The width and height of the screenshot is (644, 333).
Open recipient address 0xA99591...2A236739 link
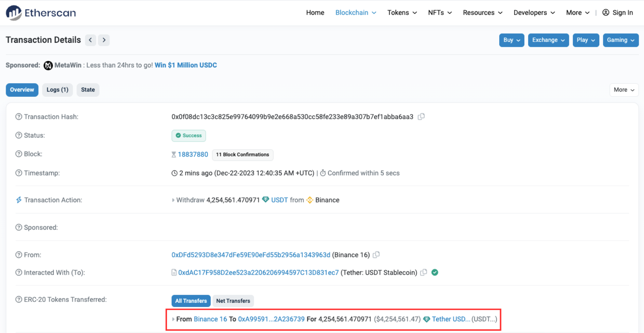point(271,319)
